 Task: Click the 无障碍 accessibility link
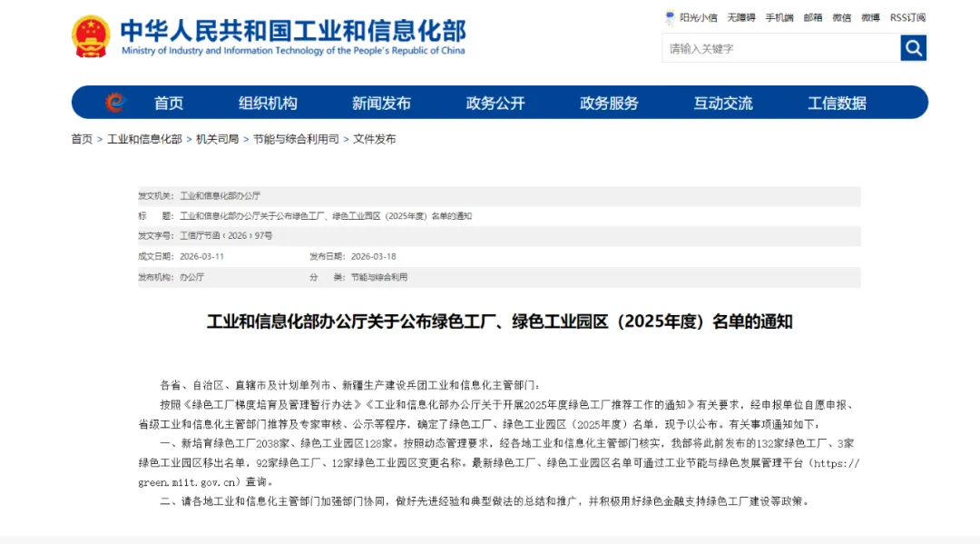click(x=740, y=17)
